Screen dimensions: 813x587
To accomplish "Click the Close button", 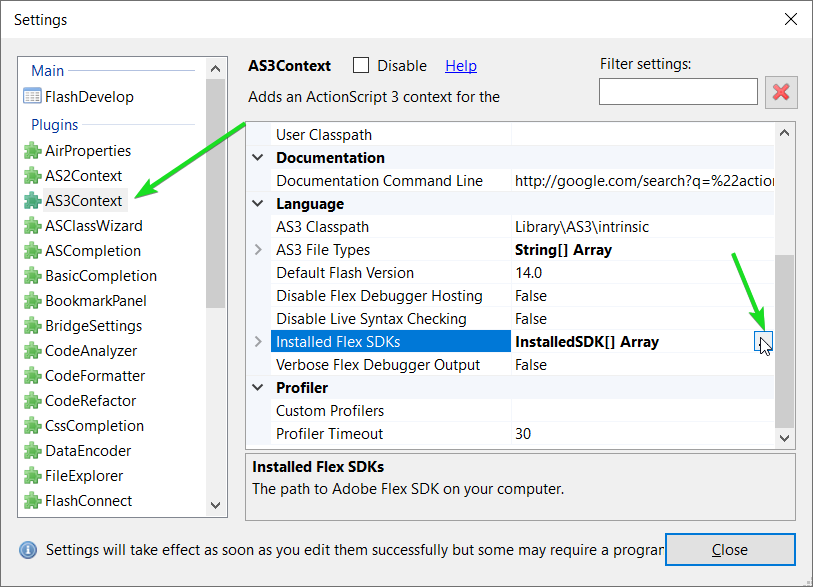I will [x=730, y=550].
